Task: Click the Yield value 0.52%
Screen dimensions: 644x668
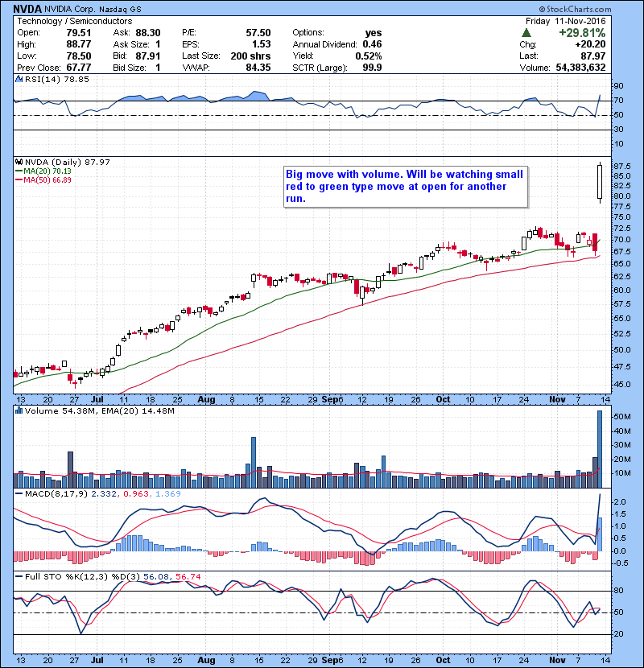Action: 369,56
